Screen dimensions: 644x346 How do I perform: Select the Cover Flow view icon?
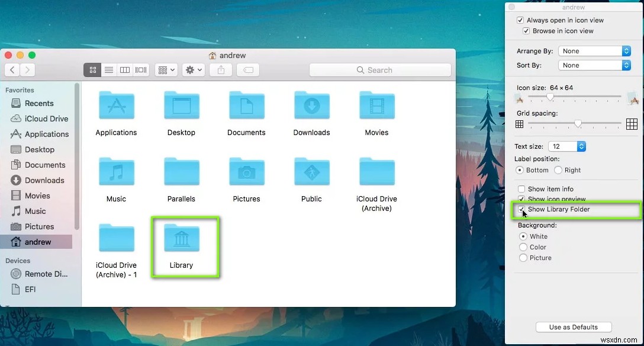pyautogui.click(x=141, y=70)
